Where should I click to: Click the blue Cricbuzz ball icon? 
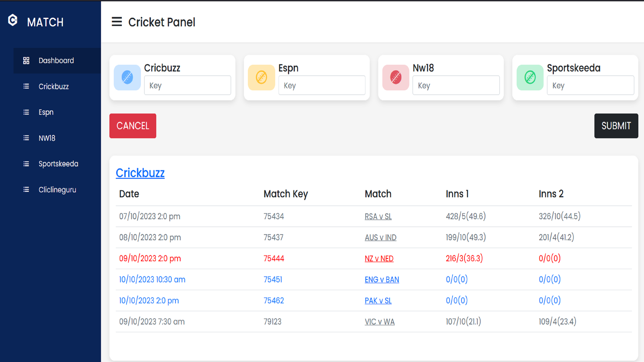(x=127, y=78)
